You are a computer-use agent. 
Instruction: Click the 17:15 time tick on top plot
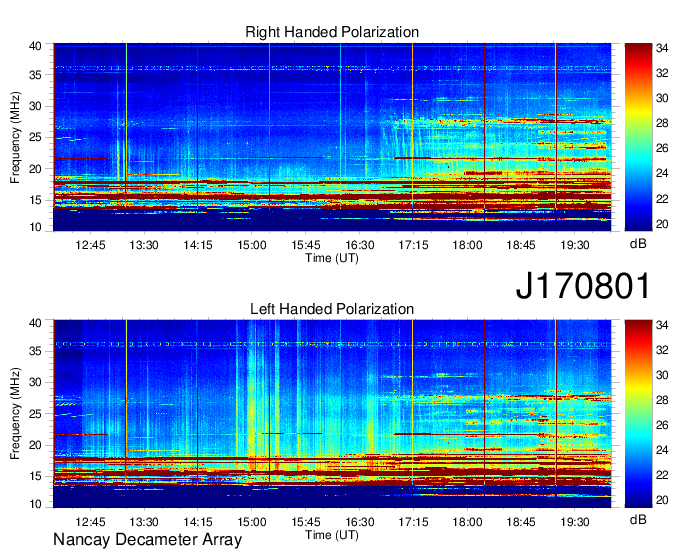pos(413,245)
